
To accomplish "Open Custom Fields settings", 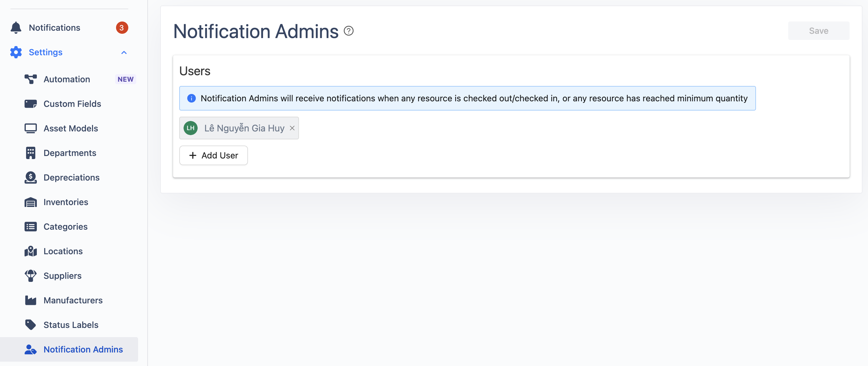I will pos(72,104).
